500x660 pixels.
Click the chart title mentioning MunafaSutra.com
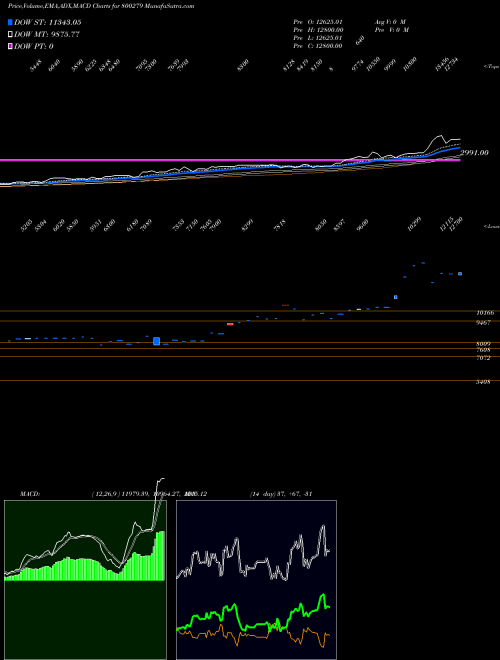[101, 6]
